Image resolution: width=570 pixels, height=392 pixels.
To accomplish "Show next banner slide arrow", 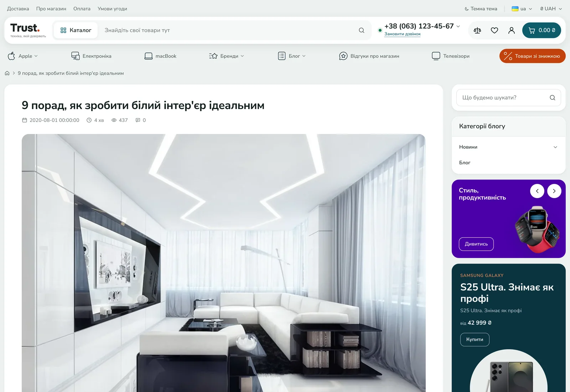I will coord(554,191).
